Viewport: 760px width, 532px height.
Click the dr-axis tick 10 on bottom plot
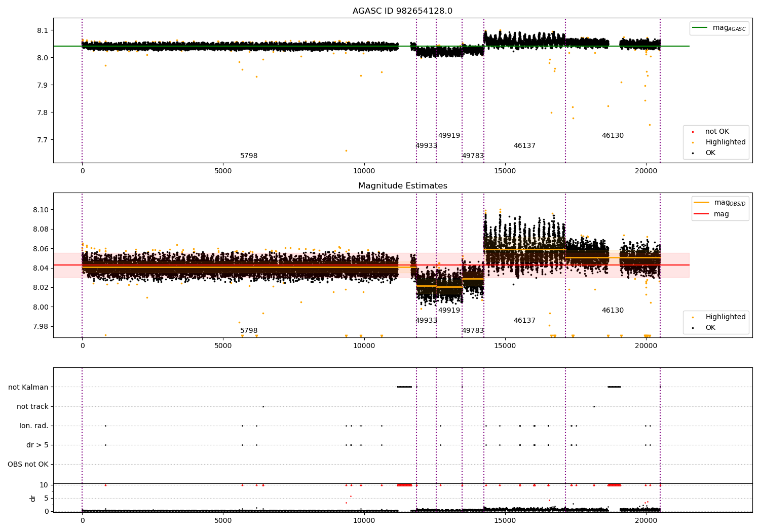click(44, 485)
